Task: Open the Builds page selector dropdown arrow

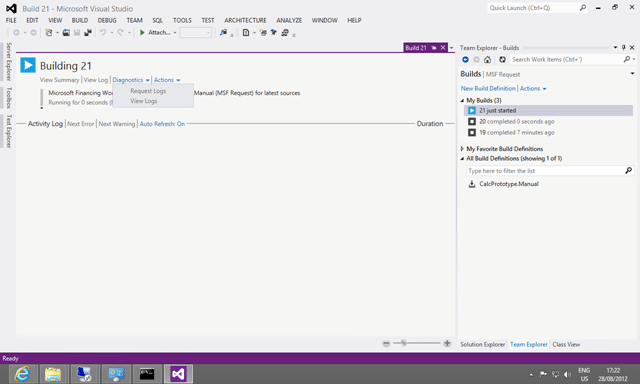Action: [632, 74]
